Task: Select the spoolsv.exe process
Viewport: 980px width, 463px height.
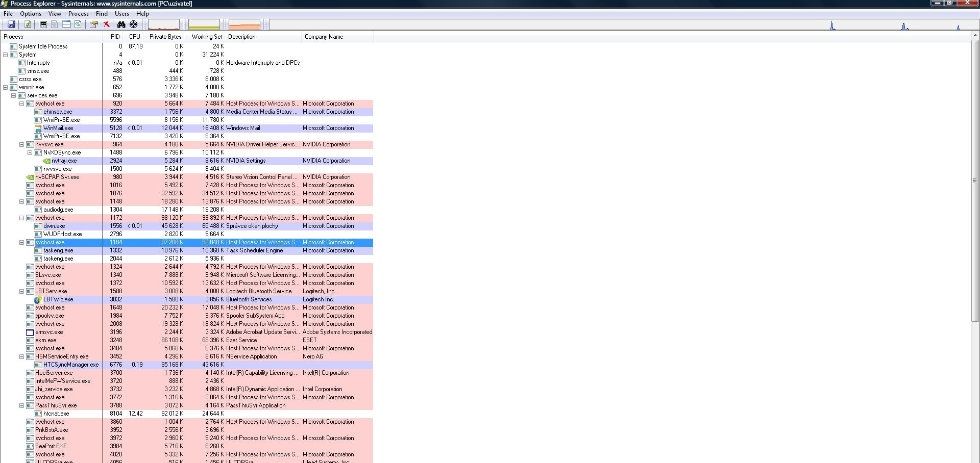Action: (x=186, y=316)
